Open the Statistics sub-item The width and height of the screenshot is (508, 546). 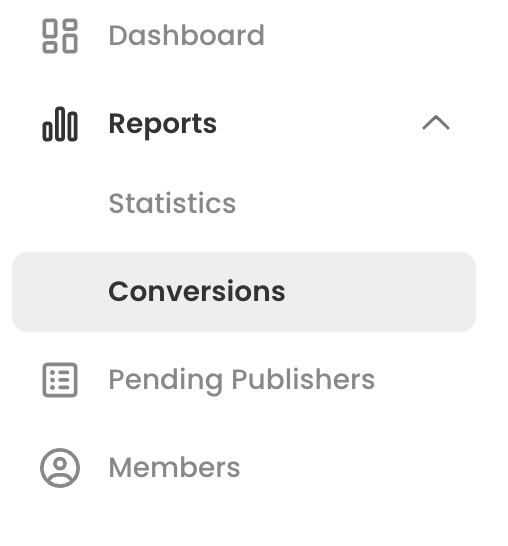[172, 203]
